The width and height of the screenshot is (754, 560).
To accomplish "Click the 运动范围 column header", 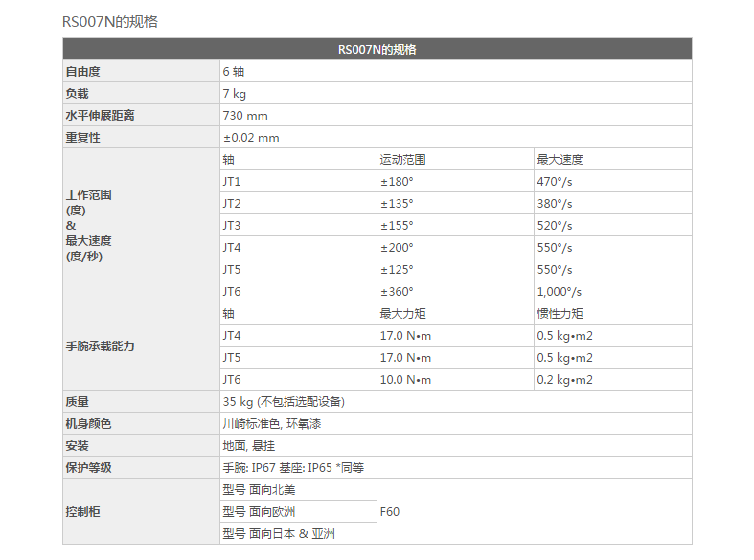I will pyautogui.click(x=402, y=160).
